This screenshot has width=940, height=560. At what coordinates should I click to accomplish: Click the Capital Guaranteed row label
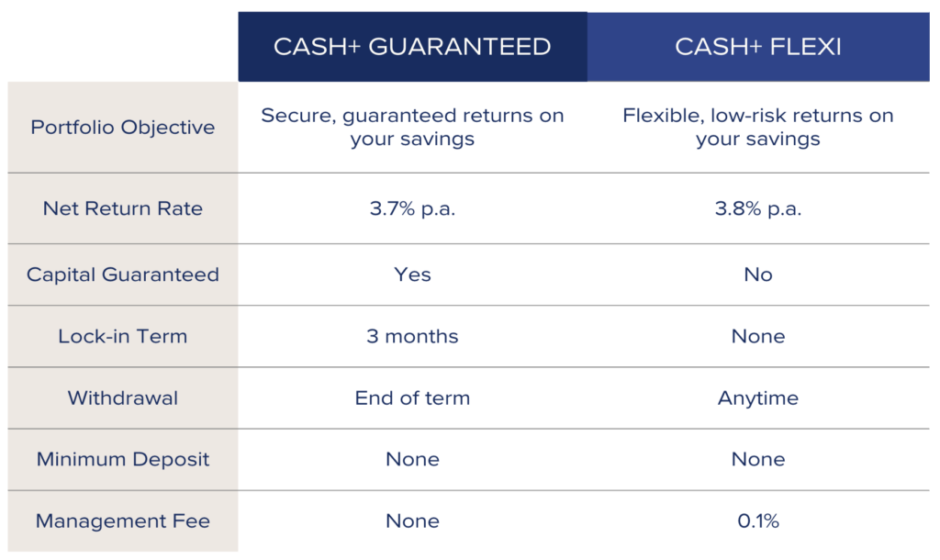123,274
